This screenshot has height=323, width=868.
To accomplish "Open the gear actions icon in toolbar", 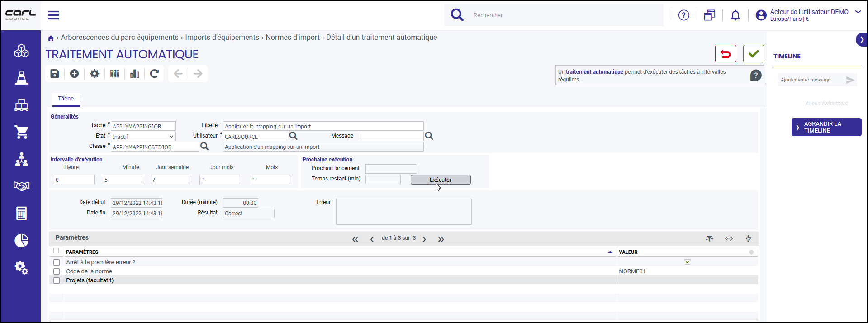I will click(95, 74).
